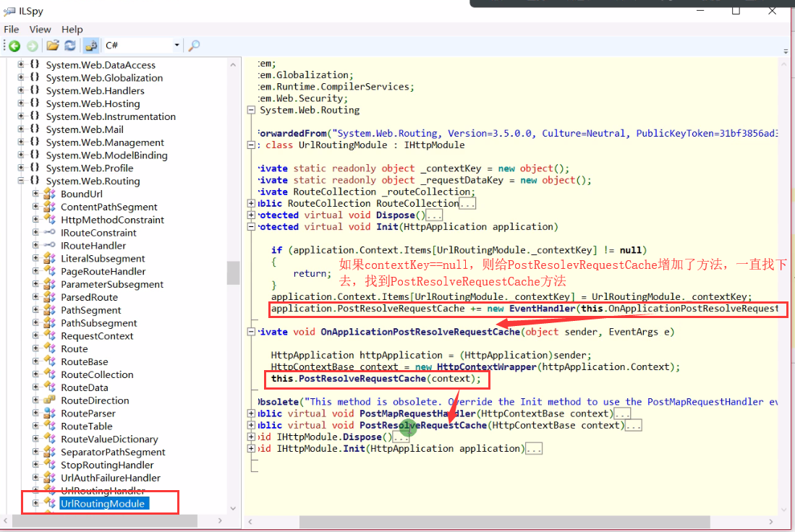Select RouteValueDictionary in the tree
The image size is (795, 532).
coord(109,439)
